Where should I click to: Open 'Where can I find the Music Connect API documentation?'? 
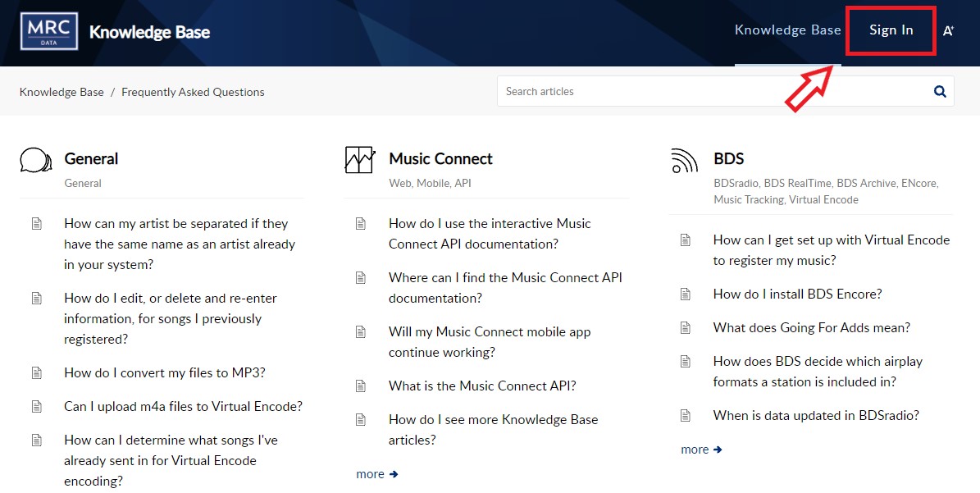tap(505, 288)
